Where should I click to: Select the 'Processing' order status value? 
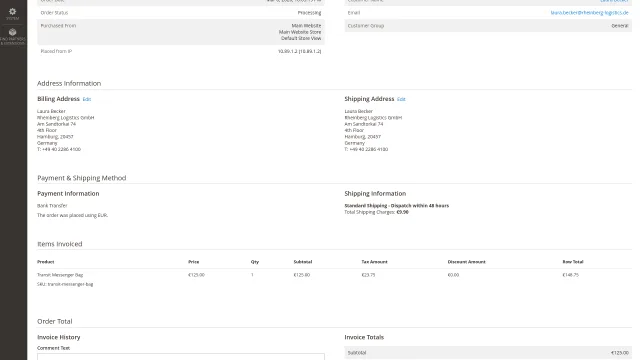(309, 13)
